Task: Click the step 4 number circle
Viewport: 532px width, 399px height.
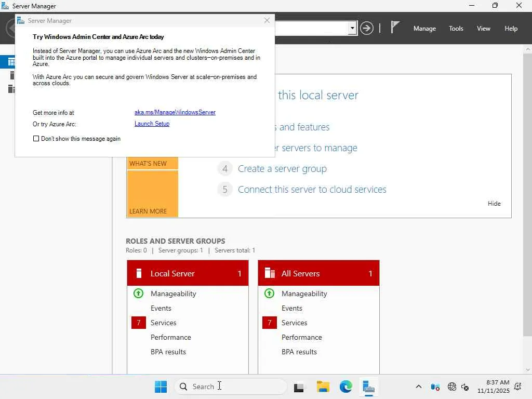Action: 224,169
